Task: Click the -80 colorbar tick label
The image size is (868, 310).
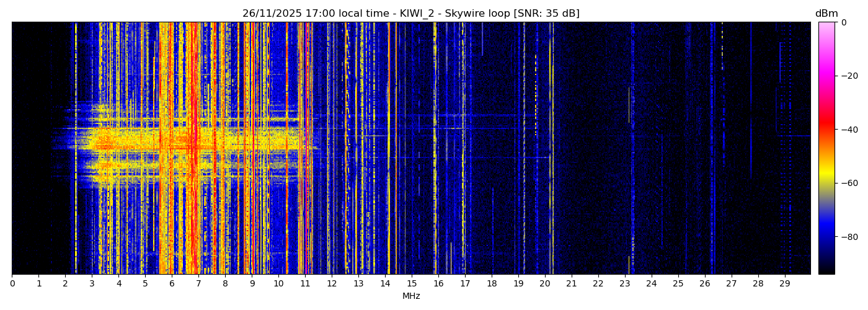Action: coord(848,237)
